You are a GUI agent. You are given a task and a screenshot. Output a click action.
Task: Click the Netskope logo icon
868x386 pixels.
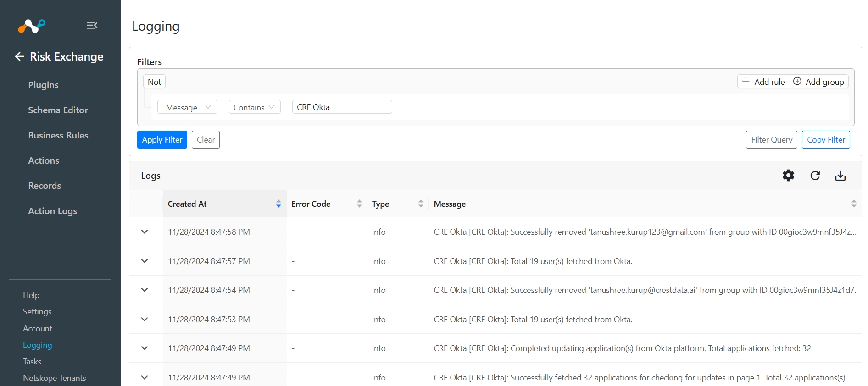(31, 26)
